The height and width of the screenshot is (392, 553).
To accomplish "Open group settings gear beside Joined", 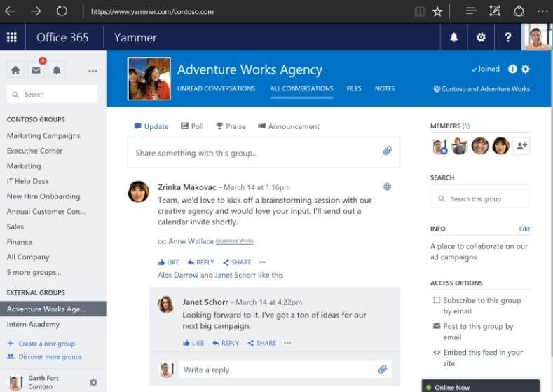I will tap(526, 69).
